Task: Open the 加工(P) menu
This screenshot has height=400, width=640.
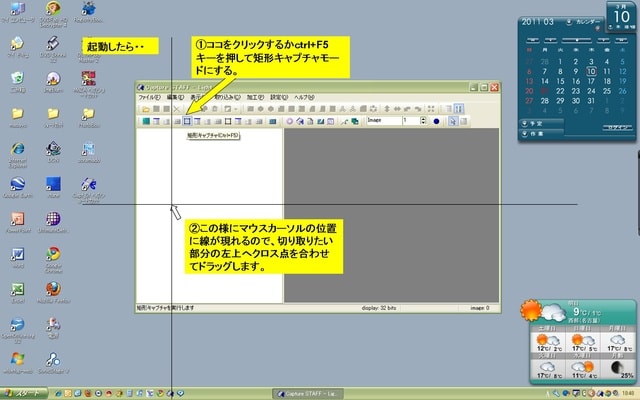Action: [x=255, y=98]
